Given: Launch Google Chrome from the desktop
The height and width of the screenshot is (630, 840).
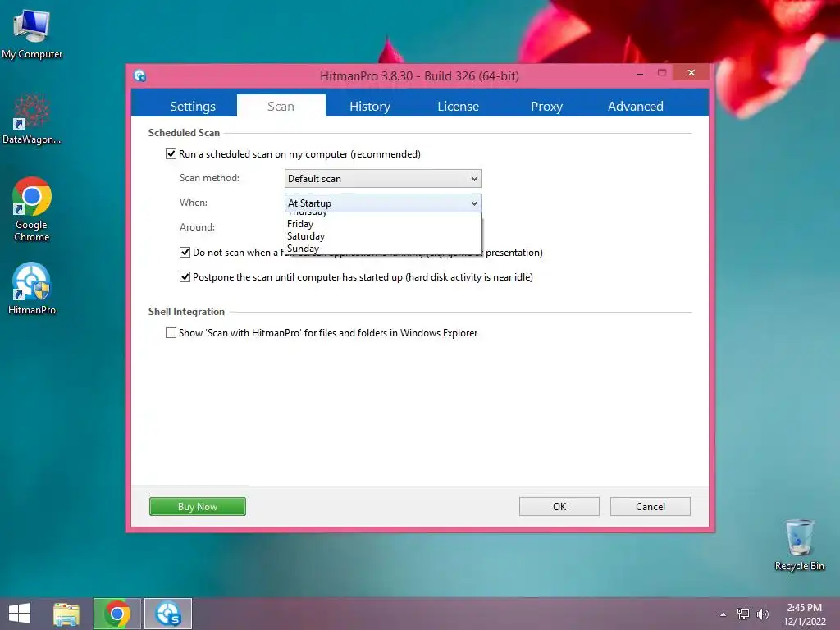Looking at the screenshot, I should 32,209.
